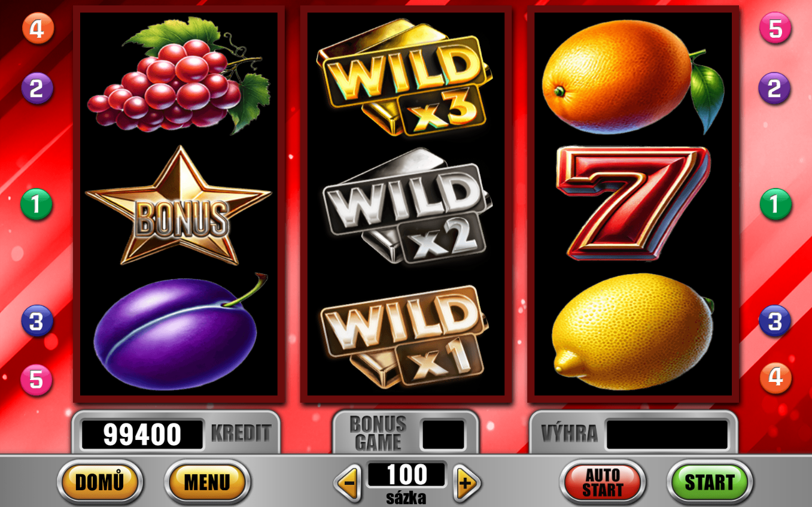Click the purple plum symbol
The height and width of the screenshot is (507, 812).
[179, 332]
